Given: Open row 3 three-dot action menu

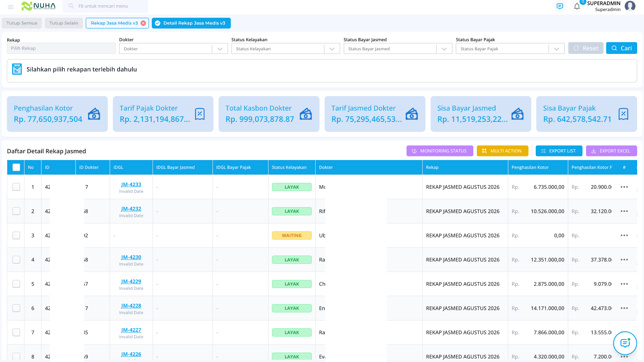Looking at the screenshot, I should (624, 235).
